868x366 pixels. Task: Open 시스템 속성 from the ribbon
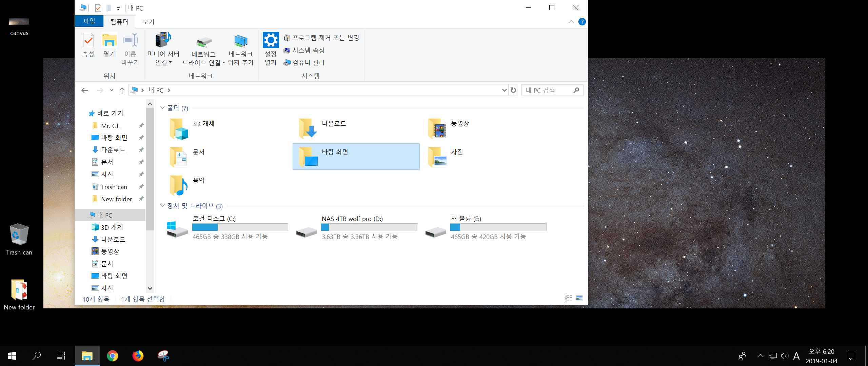304,50
